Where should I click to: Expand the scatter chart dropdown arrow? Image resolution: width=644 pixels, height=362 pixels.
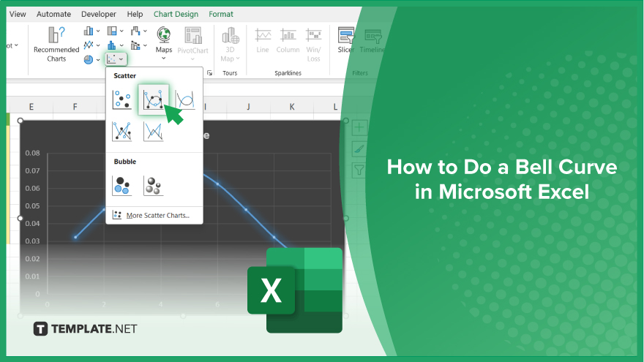(121, 59)
